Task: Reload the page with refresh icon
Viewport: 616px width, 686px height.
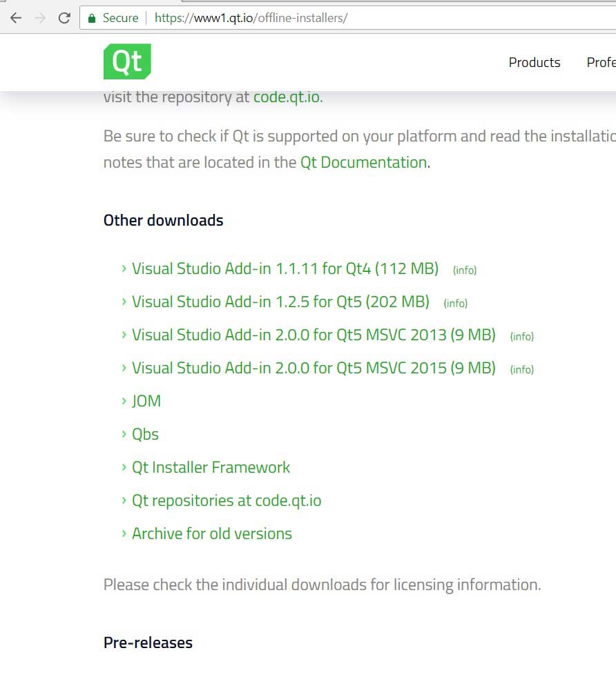Action: (x=64, y=18)
